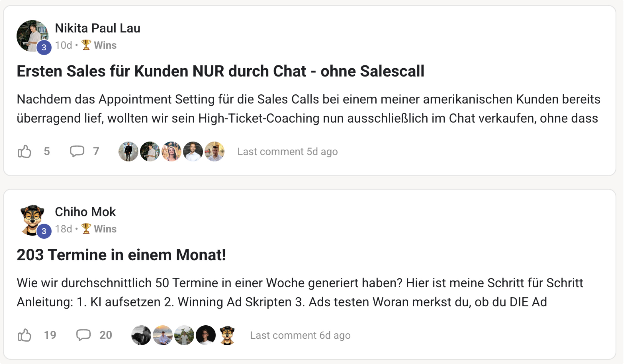The image size is (624, 364).
Task: Open post title 203 Termine in einem Monat
Action: coord(121,255)
